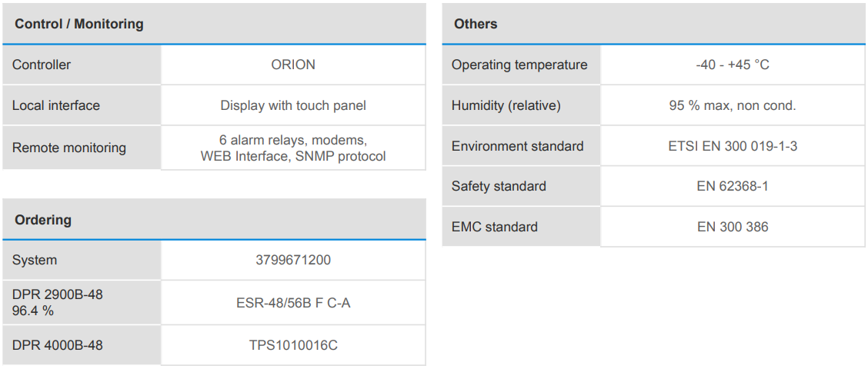868x369 pixels.
Task: Select the TPS1010016C order code
Action: pos(293,345)
